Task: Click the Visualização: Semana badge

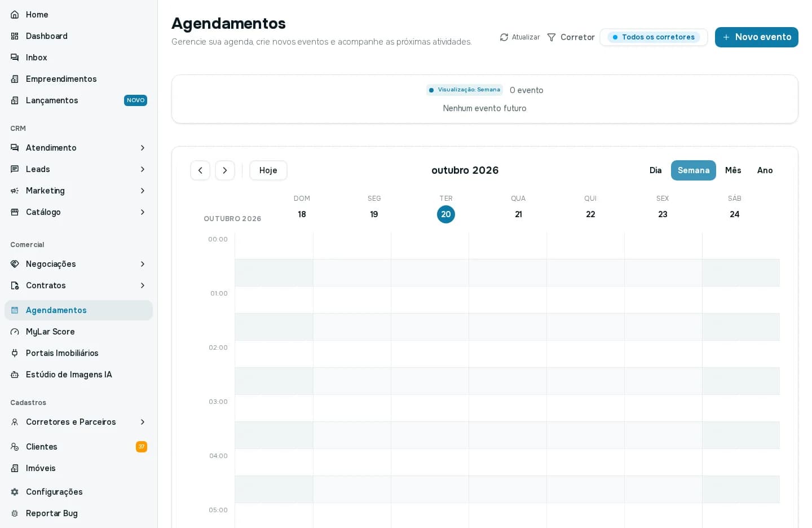Action: point(465,90)
